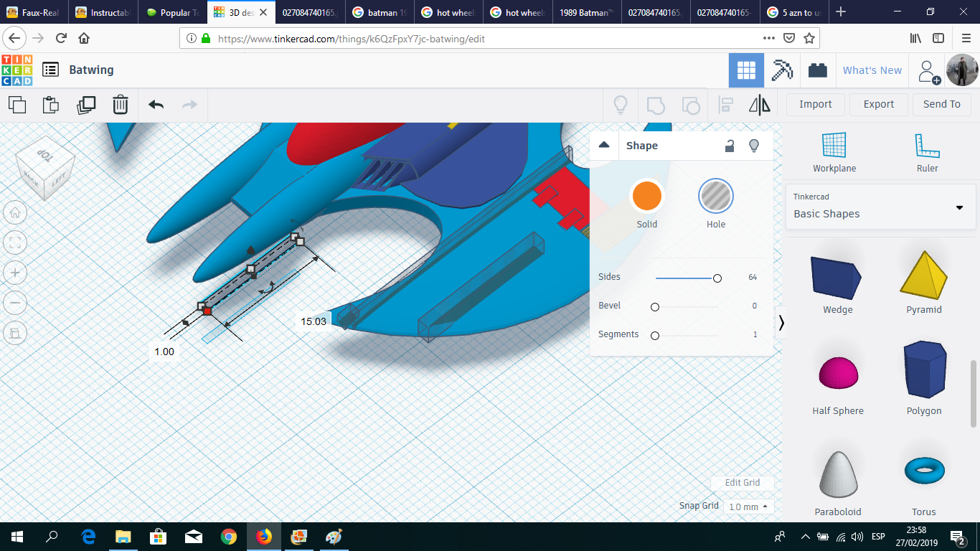This screenshot has width=980, height=551.
Task: Switch to the 5 azn browser tab
Action: pyautogui.click(x=793, y=12)
